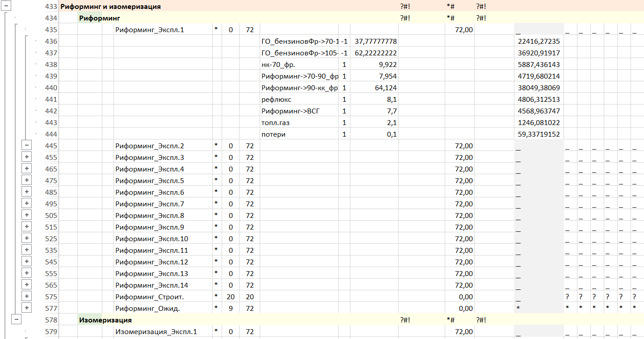The height and width of the screenshot is (339, 644).
Task: Expand the Риформинг_Ожид. group at row 577
Action: [x=27, y=308]
